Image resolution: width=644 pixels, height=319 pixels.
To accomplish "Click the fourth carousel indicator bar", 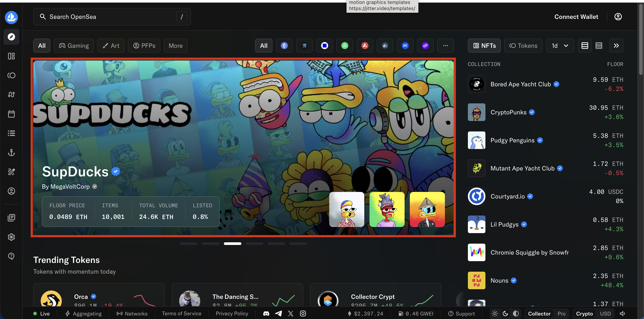I will coord(254,243).
